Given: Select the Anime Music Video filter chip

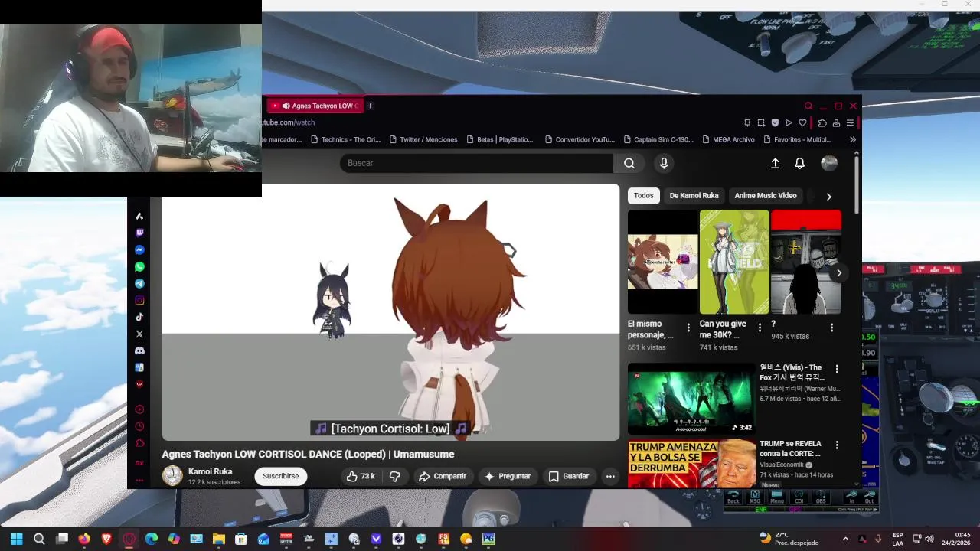Looking at the screenshot, I should [766, 195].
